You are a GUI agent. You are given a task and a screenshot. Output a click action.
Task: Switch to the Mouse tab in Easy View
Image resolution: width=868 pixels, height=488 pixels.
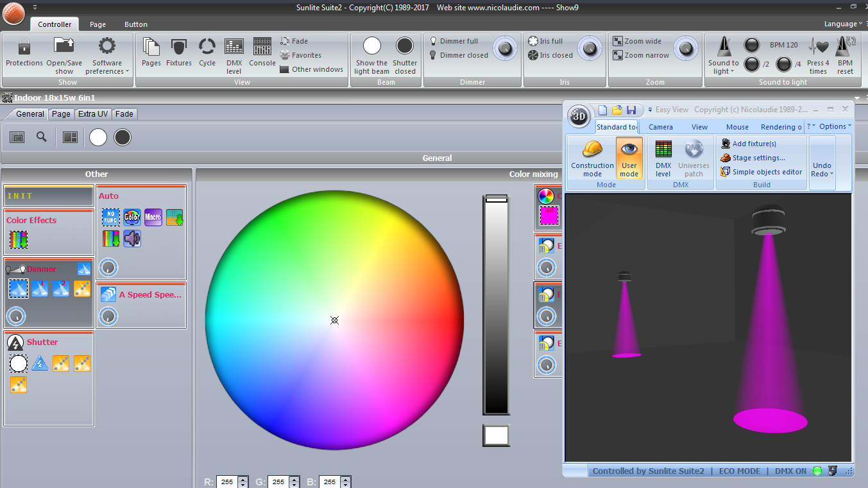tap(737, 127)
